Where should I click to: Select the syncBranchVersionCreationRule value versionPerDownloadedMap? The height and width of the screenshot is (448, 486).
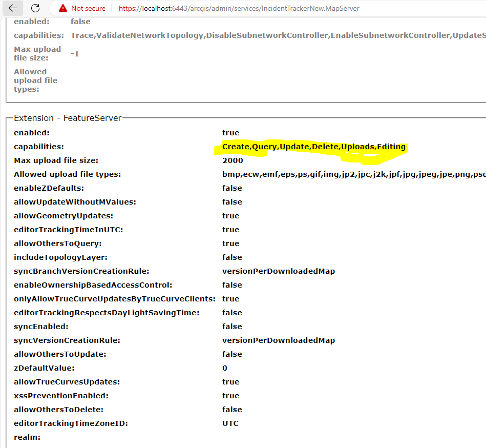click(279, 271)
